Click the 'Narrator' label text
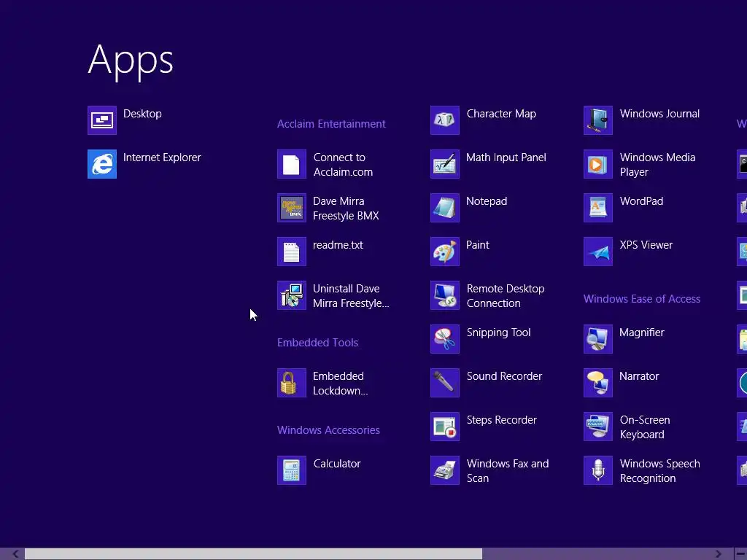Image resolution: width=747 pixels, height=560 pixels. click(x=639, y=376)
